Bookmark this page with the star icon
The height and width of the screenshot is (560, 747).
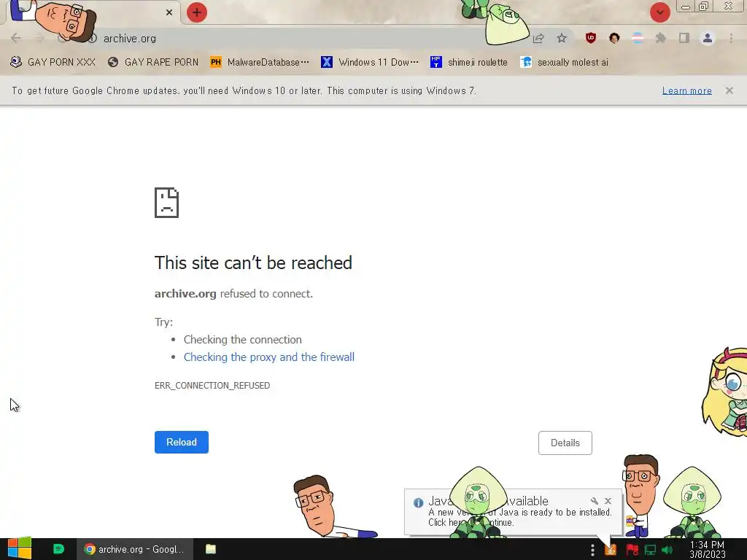562,38
